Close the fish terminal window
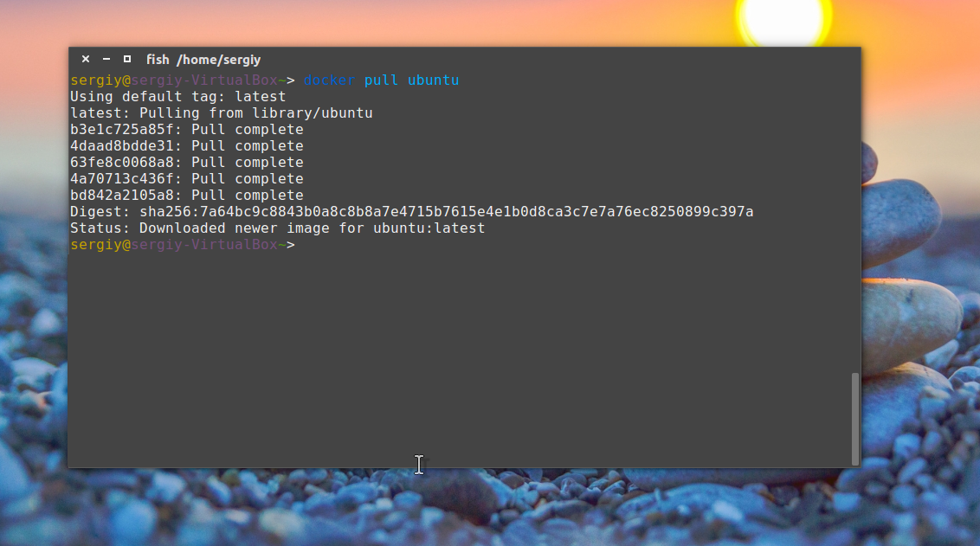 [x=86, y=59]
